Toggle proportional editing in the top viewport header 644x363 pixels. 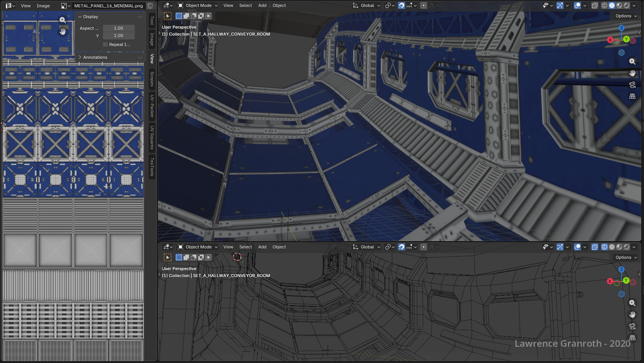tap(424, 5)
